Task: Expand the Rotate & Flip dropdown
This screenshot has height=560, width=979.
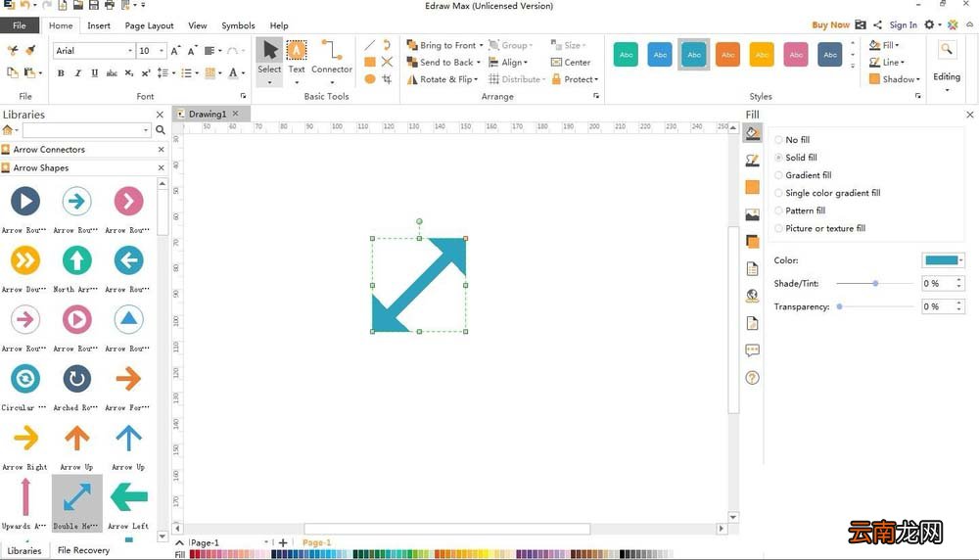Action: [x=476, y=80]
